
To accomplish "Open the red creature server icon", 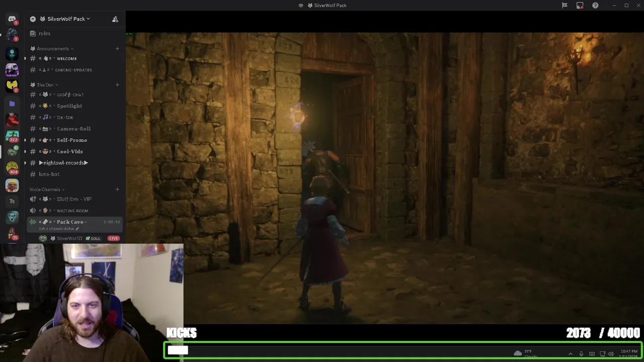I will pos(12,120).
